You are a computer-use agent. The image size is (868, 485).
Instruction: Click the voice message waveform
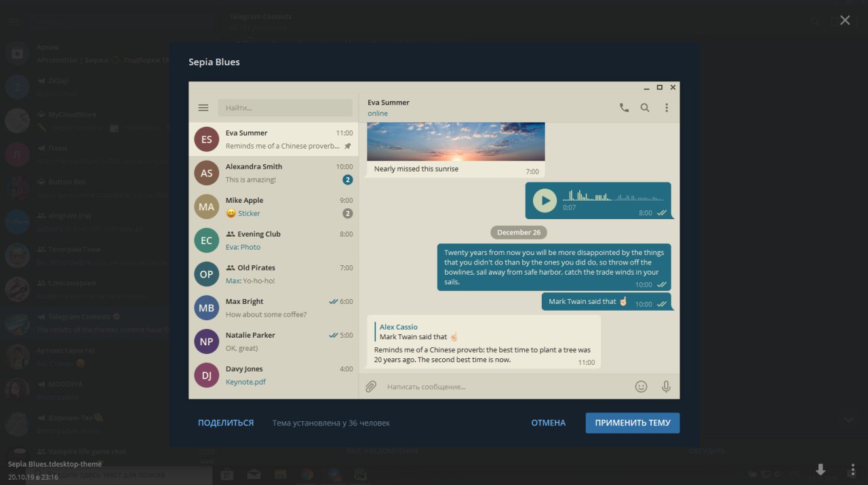coord(612,197)
